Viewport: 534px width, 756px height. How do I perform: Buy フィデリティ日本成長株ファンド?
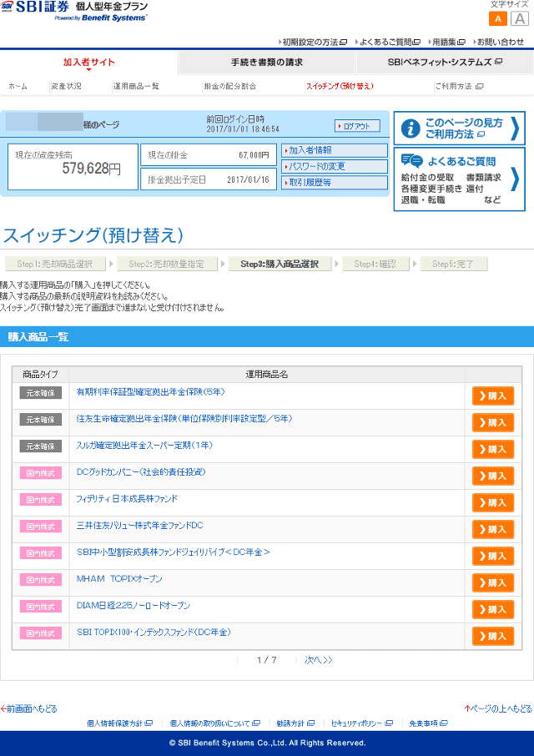point(493,502)
